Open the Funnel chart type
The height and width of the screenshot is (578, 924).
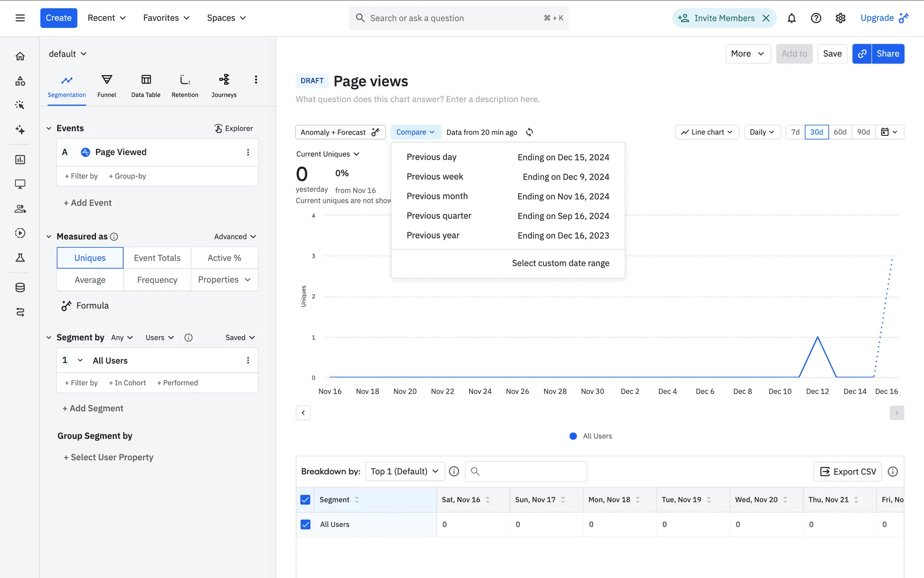click(x=106, y=86)
